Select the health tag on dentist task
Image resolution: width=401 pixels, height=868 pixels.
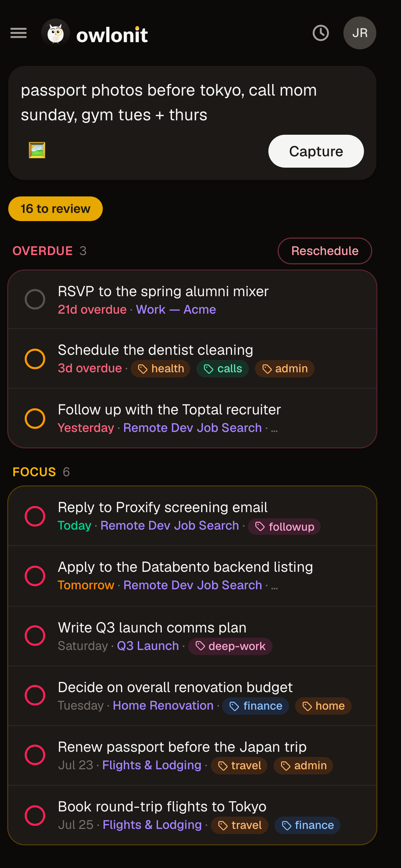(x=160, y=369)
